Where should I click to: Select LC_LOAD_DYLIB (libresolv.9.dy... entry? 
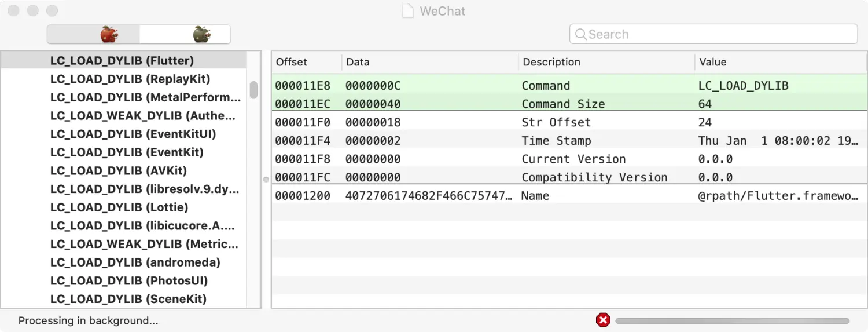click(x=145, y=189)
